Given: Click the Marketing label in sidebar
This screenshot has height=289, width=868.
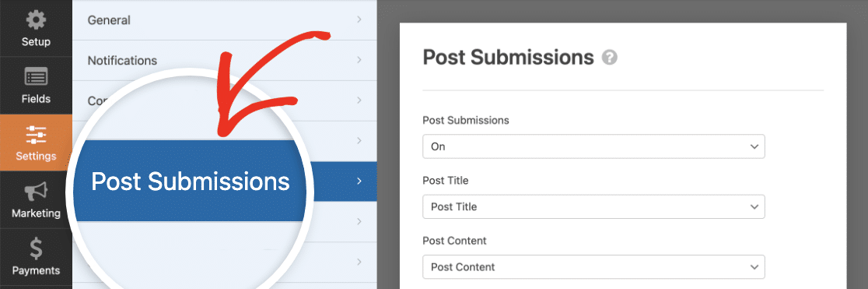Looking at the screenshot, I should [36, 213].
